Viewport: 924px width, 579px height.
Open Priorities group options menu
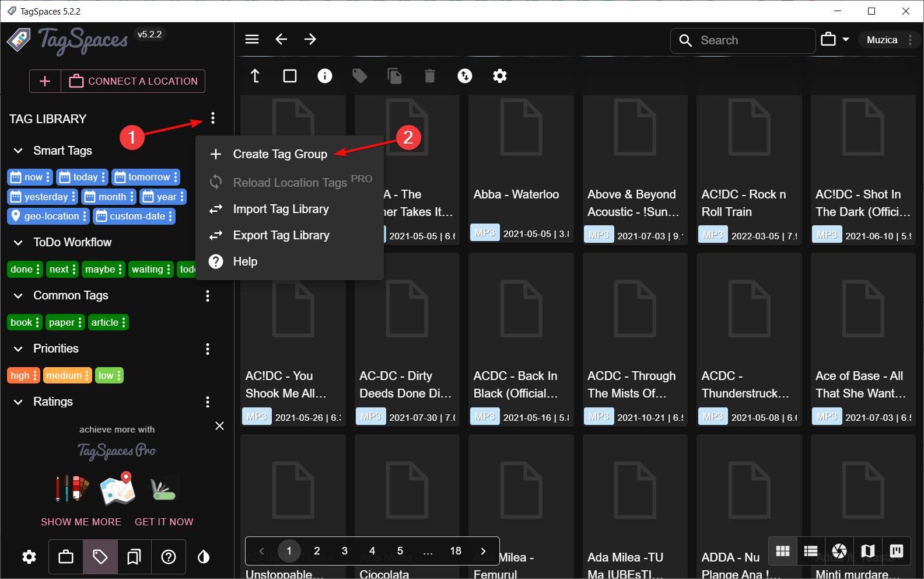(208, 349)
